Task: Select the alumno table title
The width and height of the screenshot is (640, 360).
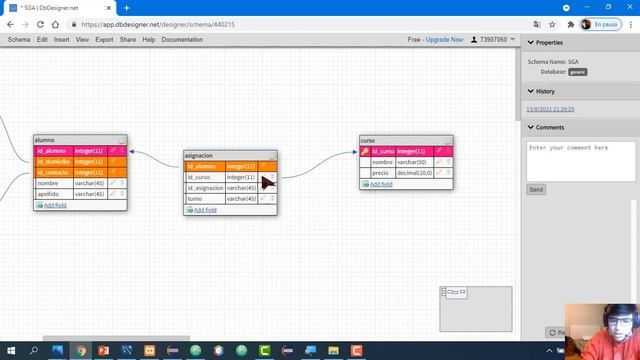Action: 44,140
